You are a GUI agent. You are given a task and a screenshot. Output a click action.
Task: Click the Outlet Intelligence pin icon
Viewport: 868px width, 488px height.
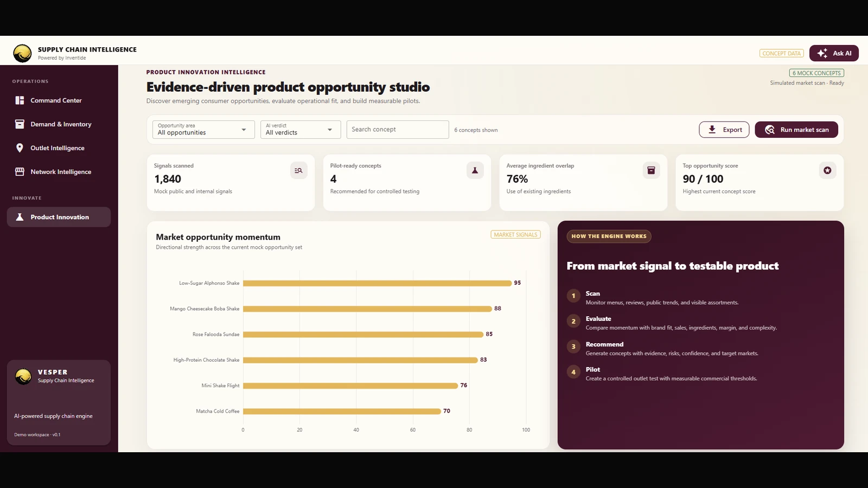[20, 148]
